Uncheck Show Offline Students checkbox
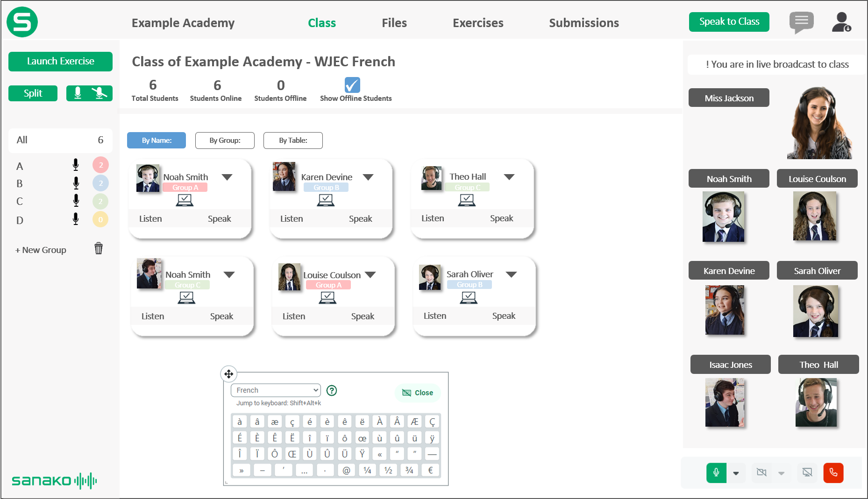 [352, 85]
